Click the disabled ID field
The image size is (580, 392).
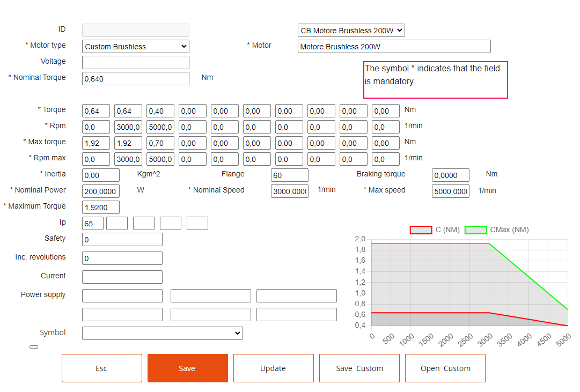pos(135,31)
